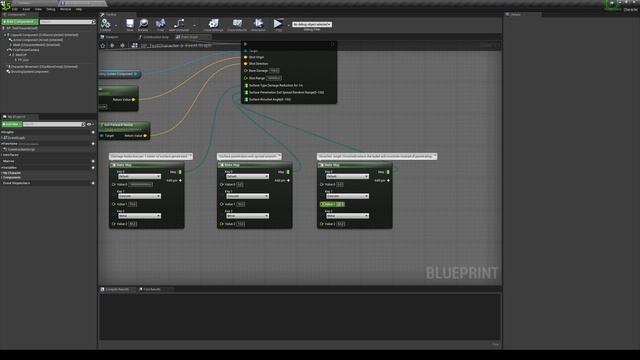
Task: Select the FP_Gun component
Action: [23, 60]
